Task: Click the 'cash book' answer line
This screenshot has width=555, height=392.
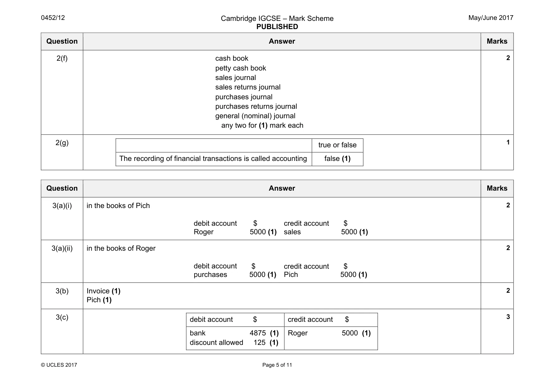Action: (x=232, y=58)
